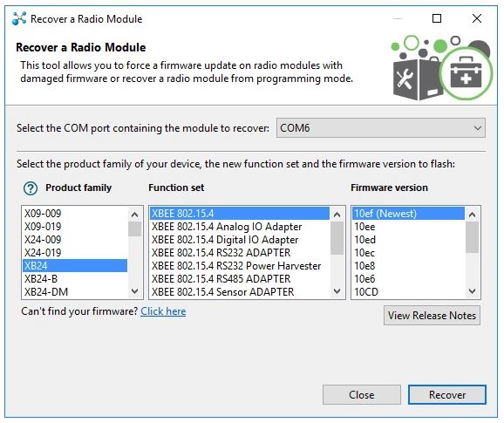The height and width of the screenshot is (423, 504).
Task: Choose firmware version 10CD
Action: click(408, 292)
